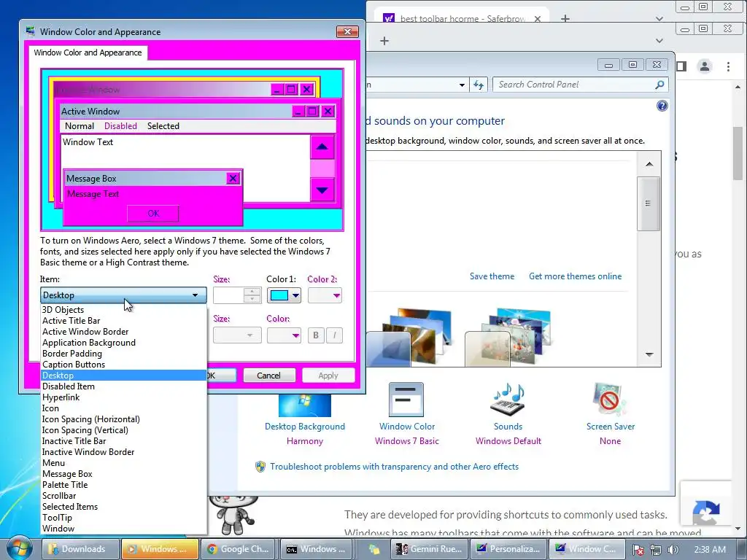The width and height of the screenshot is (747, 560).
Task: Click Troubleshoot problems with transparency link
Action: tap(394, 467)
